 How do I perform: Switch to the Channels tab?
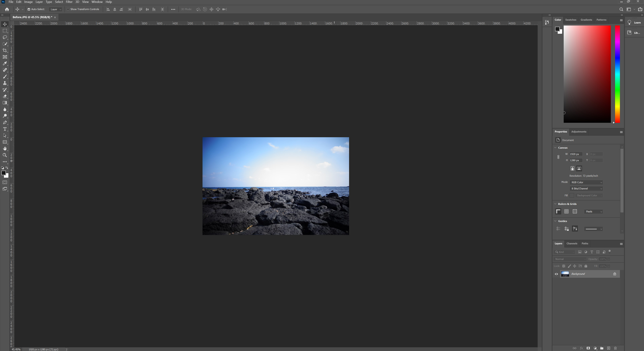tap(572, 243)
